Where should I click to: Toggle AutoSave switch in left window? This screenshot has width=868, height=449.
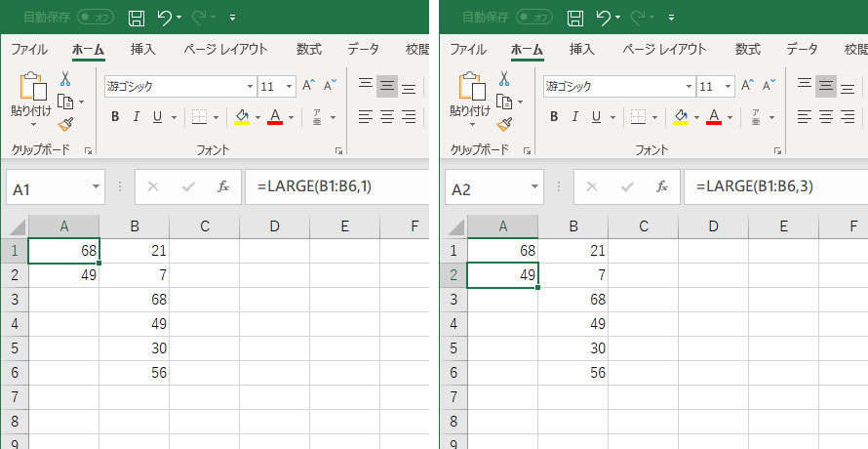[96, 18]
